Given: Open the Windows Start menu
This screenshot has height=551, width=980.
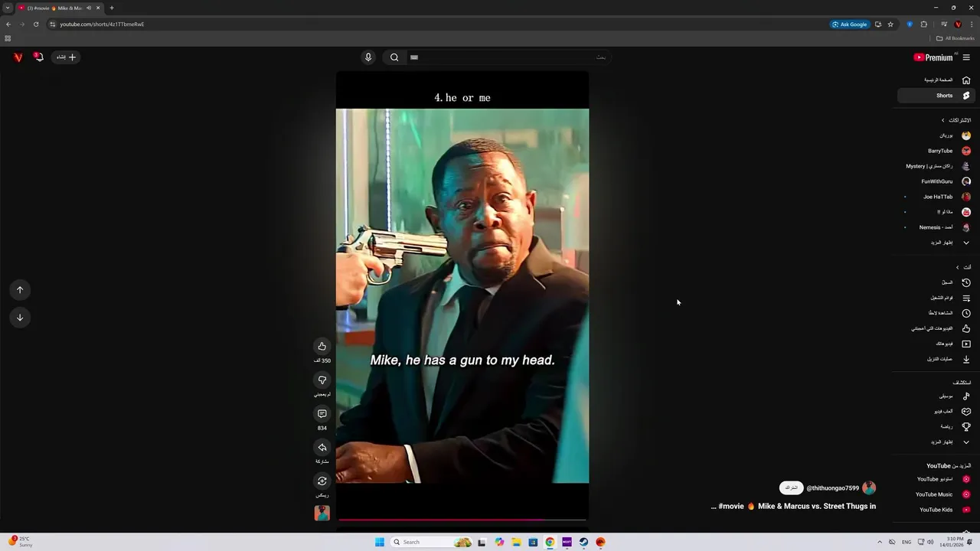Looking at the screenshot, I should pyautogui.click(x=380, y=542).
